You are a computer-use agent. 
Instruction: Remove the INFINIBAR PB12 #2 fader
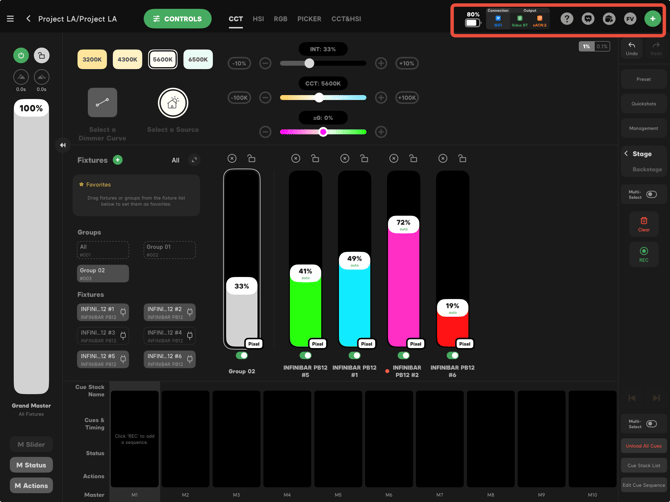tap(394, 159)
